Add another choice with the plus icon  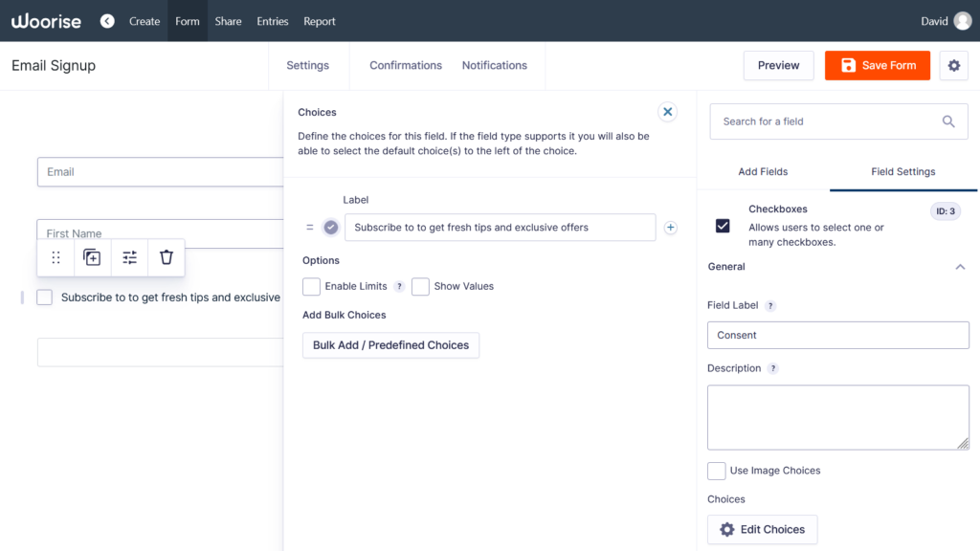(x=670, y=228)
